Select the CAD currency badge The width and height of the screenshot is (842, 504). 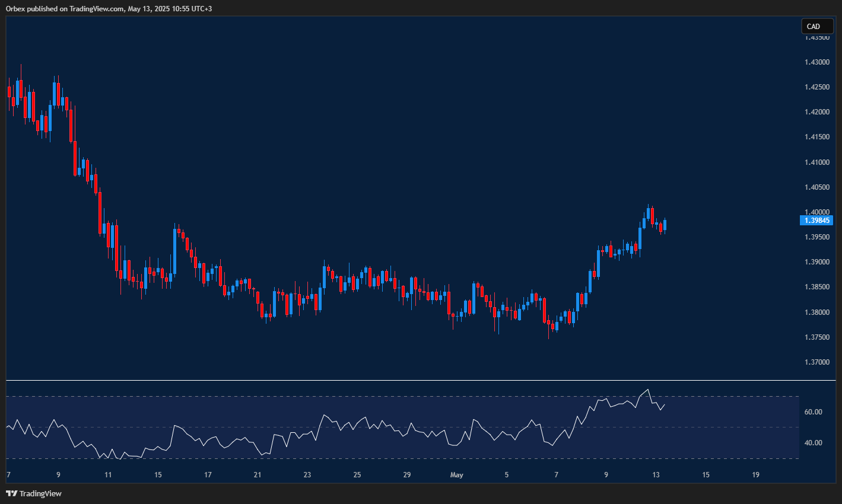pyautogui.click(x=816, y=26)
